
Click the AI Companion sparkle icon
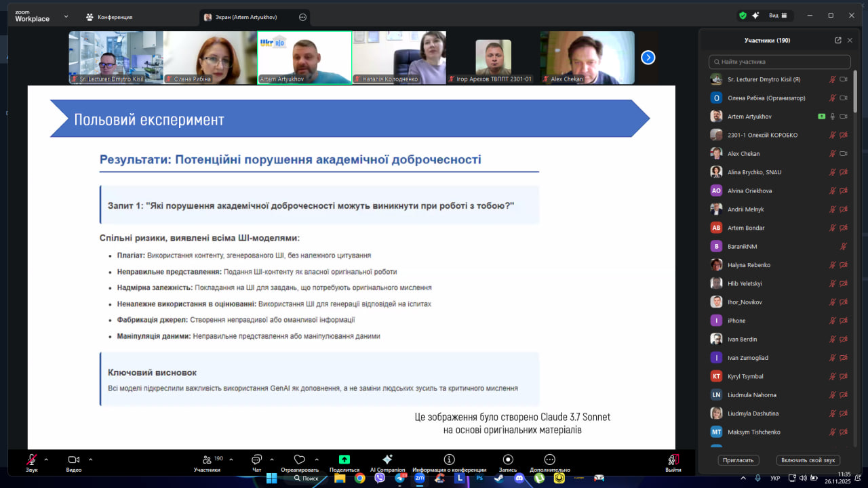[387, 460]
